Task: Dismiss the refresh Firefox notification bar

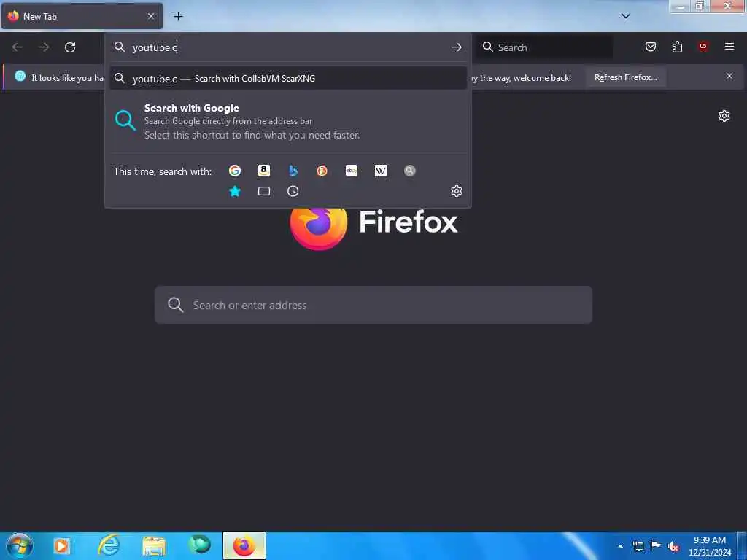Action: pos(729,76)
